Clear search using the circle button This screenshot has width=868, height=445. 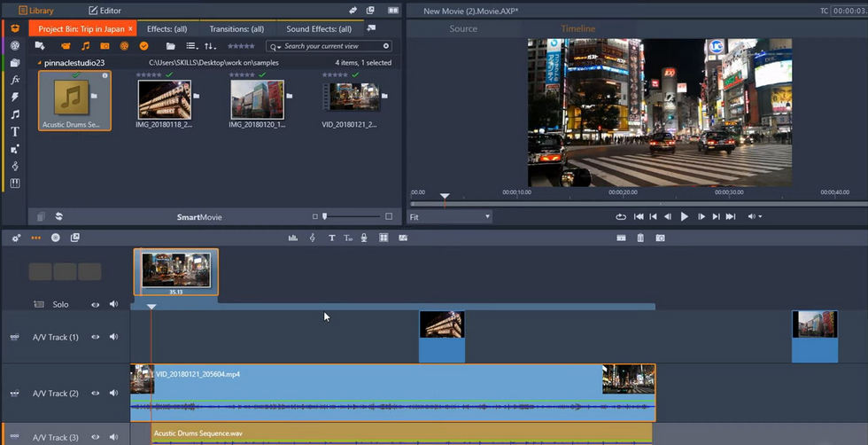point(386,46)
